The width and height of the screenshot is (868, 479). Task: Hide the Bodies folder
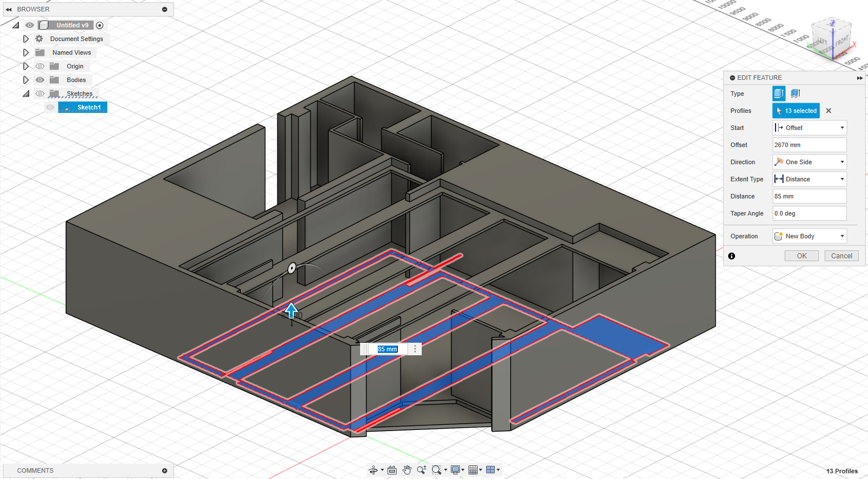coord(40,80)
